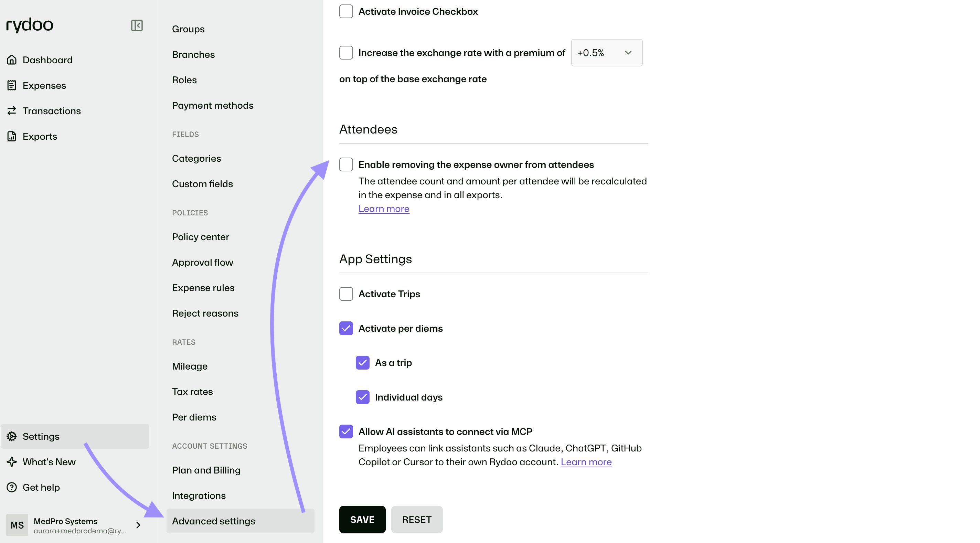
Task: Click the What's New sparkle icon
Action: pos(12,461)
